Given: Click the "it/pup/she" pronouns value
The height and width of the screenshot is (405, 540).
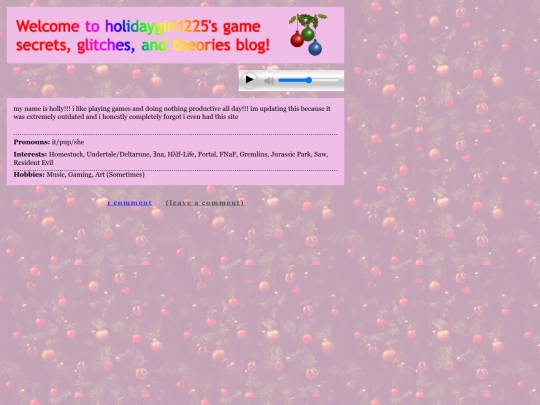Looking at the screenshot, I should (x=68, y=142).
